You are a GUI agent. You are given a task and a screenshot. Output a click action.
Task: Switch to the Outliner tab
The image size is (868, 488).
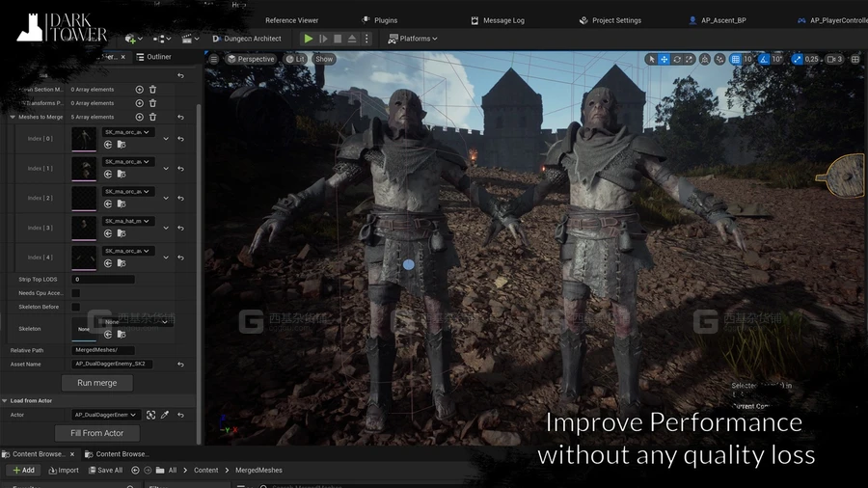pos(154,57)
